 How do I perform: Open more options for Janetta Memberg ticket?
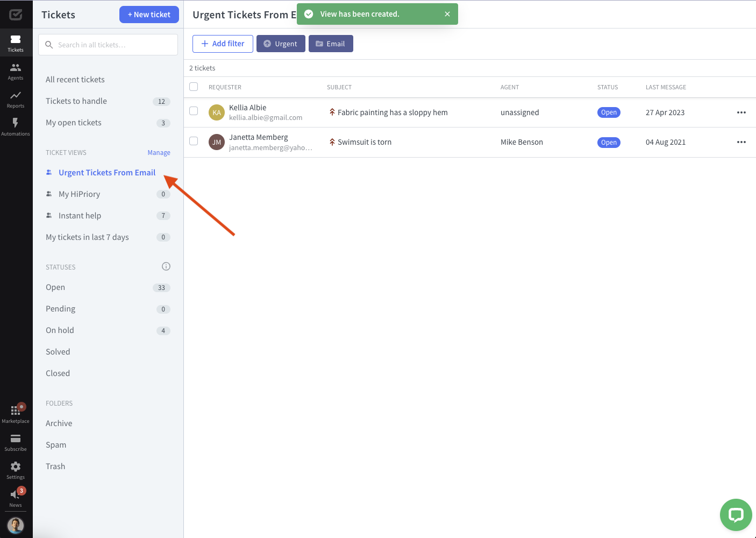[x=741, y=142]
